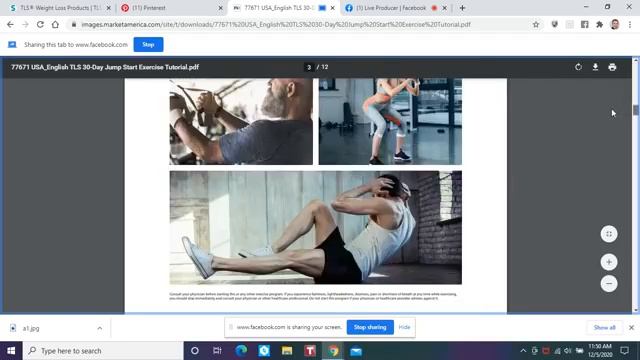
Task: Download the PDF file
Action: (595, 67)
